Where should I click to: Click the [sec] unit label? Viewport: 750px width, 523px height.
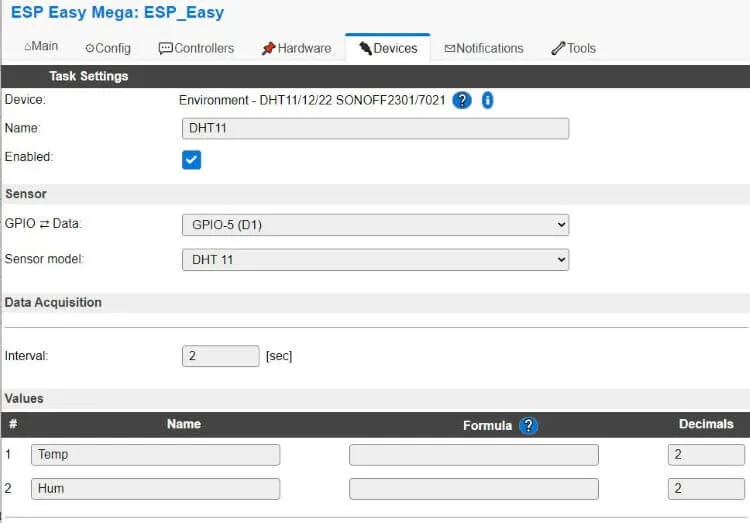click(279, 356)
